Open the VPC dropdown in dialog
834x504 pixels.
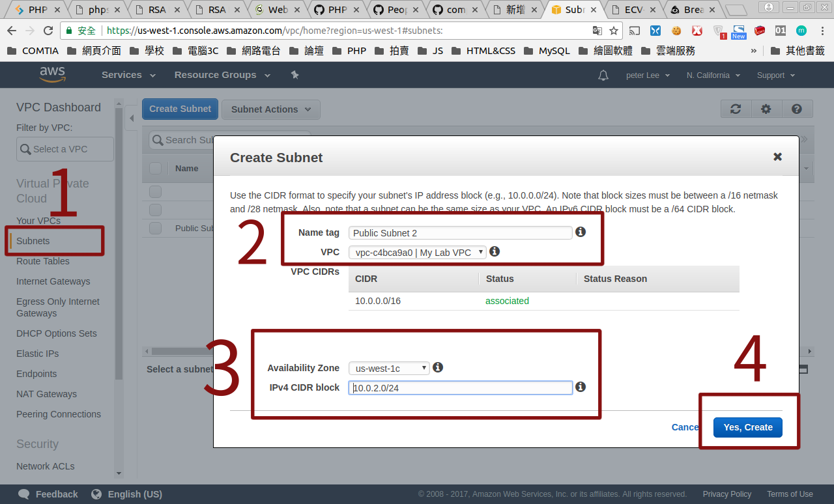pos(417,252)
